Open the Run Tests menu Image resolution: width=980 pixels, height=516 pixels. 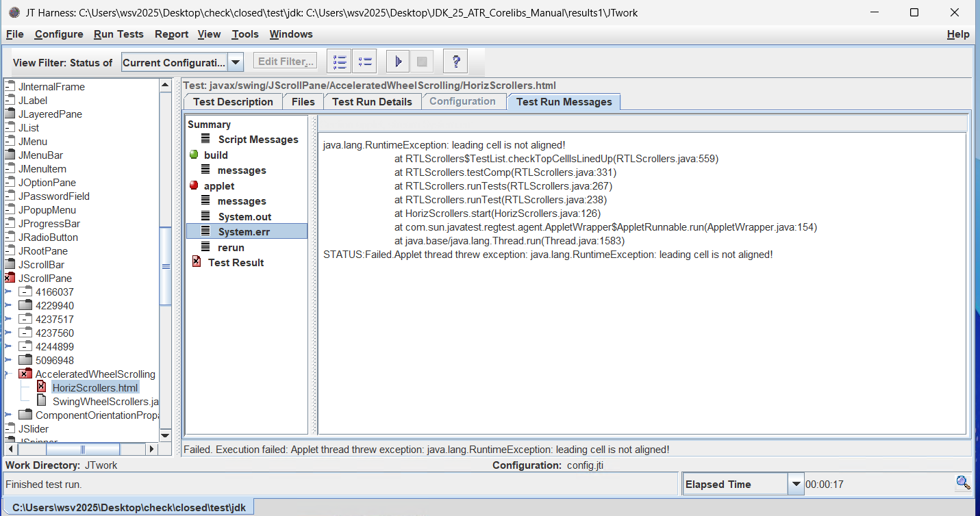118,34
